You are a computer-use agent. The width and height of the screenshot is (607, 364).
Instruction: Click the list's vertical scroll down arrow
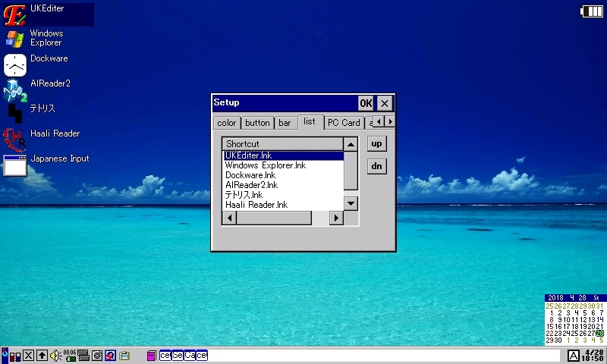coord(351,203)
